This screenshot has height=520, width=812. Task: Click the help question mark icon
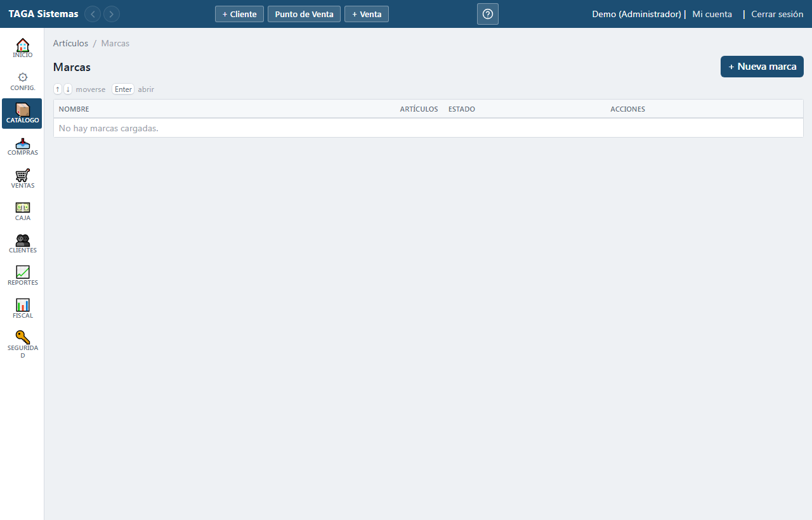coord(488,14)
